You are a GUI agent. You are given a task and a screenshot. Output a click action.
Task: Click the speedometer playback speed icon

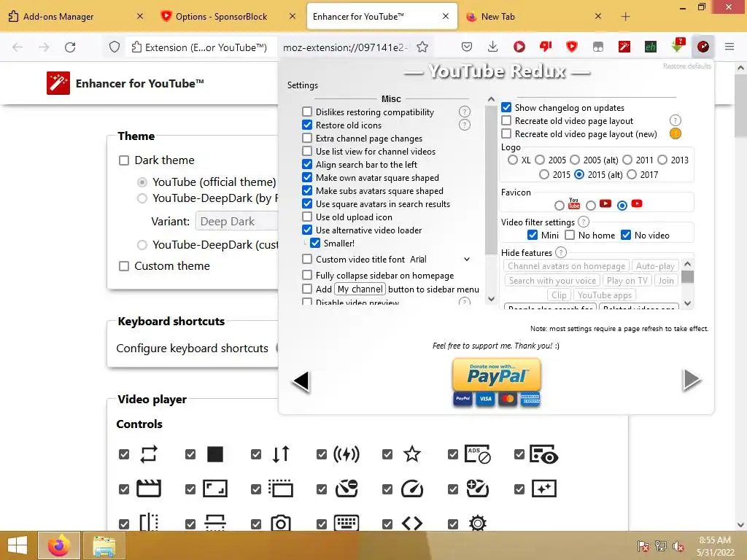412,489
